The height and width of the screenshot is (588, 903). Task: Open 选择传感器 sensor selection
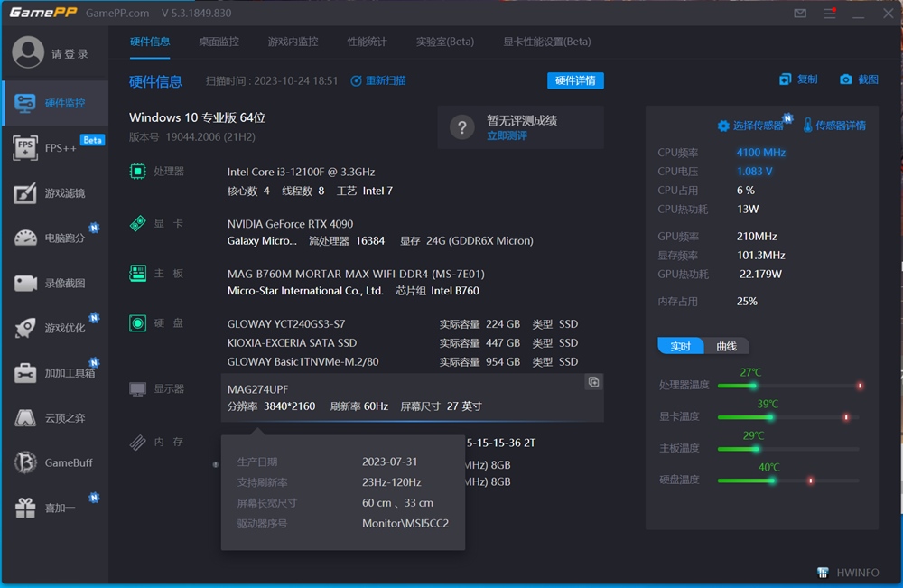[751, 125]
